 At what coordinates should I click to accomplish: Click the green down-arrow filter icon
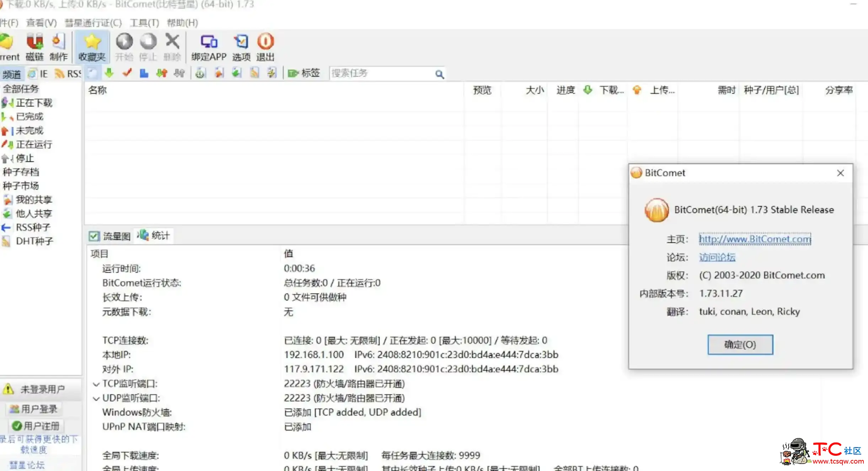tap(109, 73)
